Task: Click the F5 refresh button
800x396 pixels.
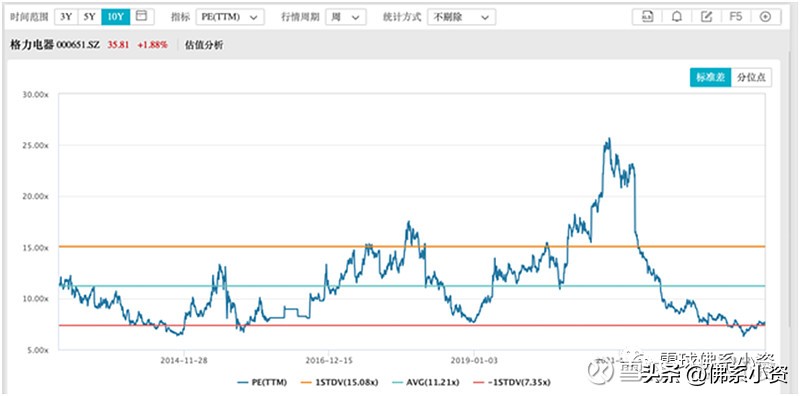Action: point(735,17)
